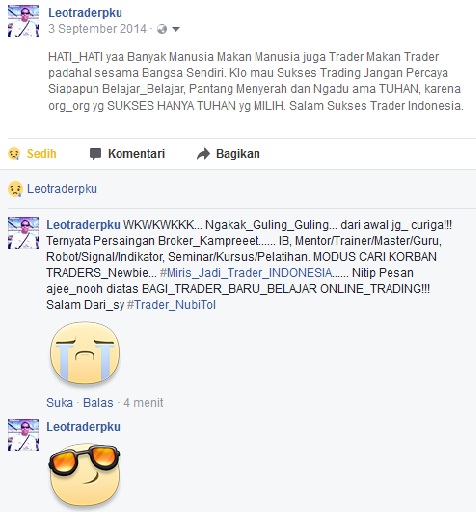Click first commenter's profile picture
Screen dimensions: 476x512
pyautogui.click(x=23, y=233)
